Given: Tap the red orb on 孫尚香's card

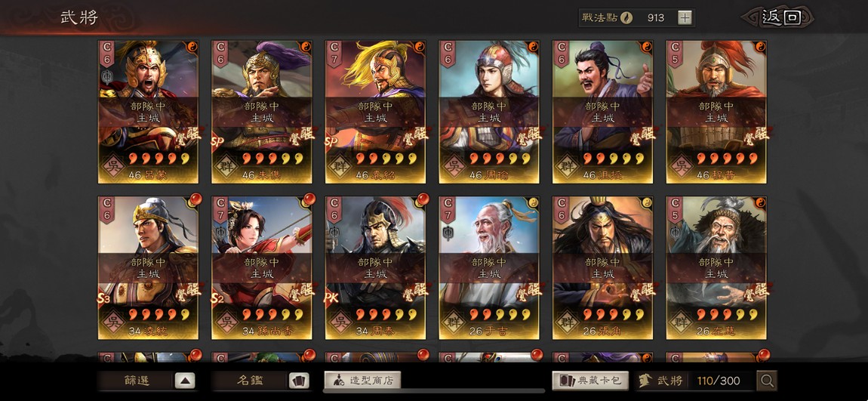Looking at the screenshot, I should point(309,199).
